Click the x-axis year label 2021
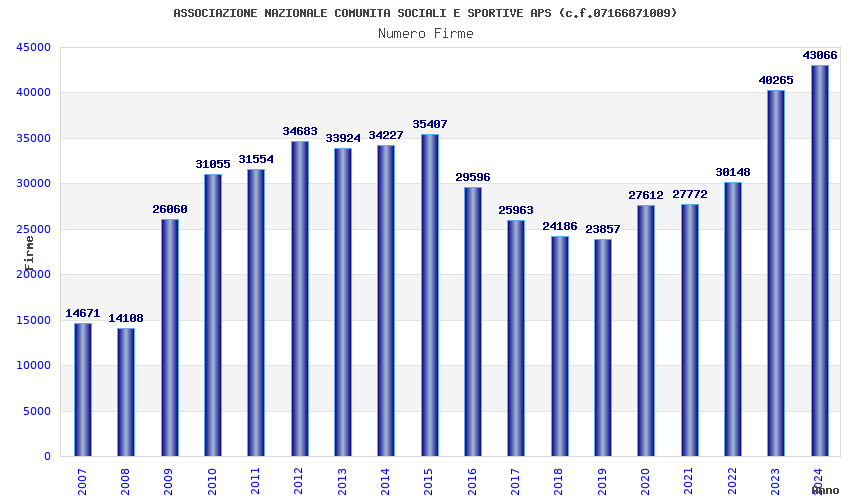This screenshot has width=850, height=500. click(x=689, y=482)
